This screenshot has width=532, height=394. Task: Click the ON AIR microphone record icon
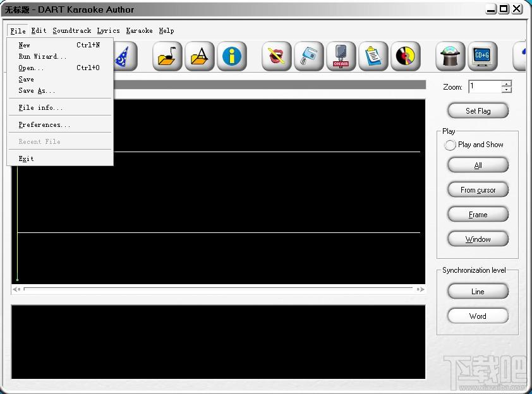pyautogui.click(x=341, y=56)
